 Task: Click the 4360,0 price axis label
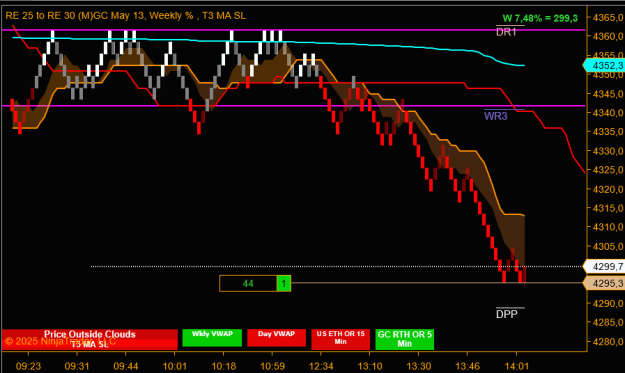point(608,36)
